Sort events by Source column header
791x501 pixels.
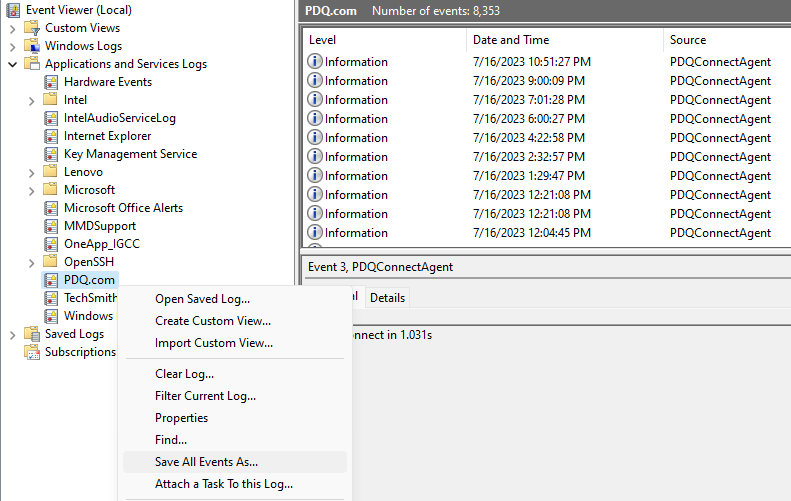tap(727, 40)
